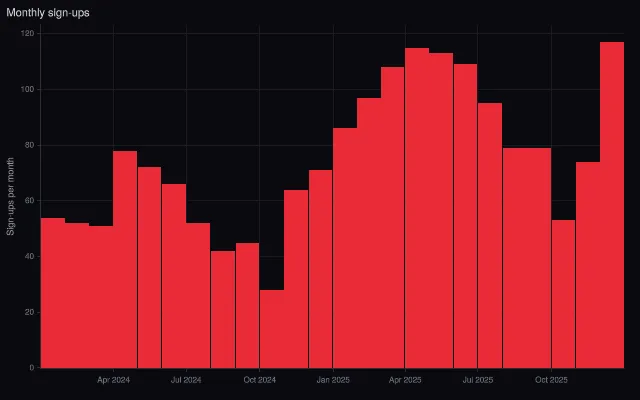Select the March 2025 bar reaching about 108
This screenshot has width=640, height=400.
[393, 218]
